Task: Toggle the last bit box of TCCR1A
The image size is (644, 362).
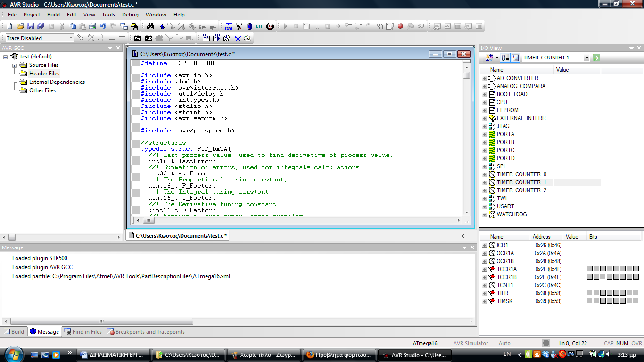Action: point(636,269)
